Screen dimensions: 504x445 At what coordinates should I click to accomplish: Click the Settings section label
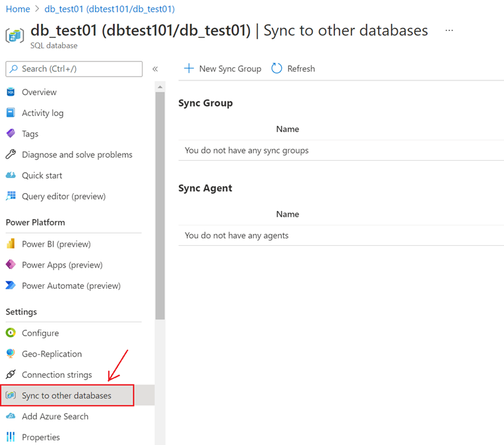click(21, 312)
